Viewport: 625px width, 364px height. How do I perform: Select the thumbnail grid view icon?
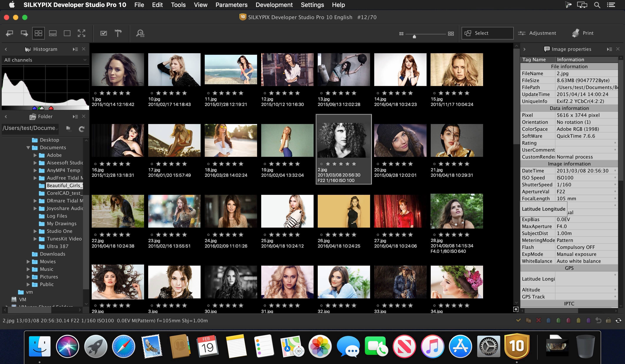[38, 33]
